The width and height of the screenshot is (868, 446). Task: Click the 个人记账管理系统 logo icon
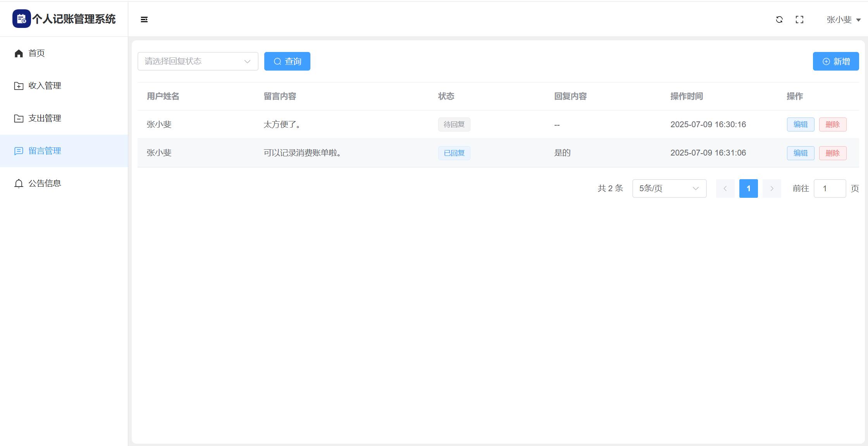click(x=22, y=19)
